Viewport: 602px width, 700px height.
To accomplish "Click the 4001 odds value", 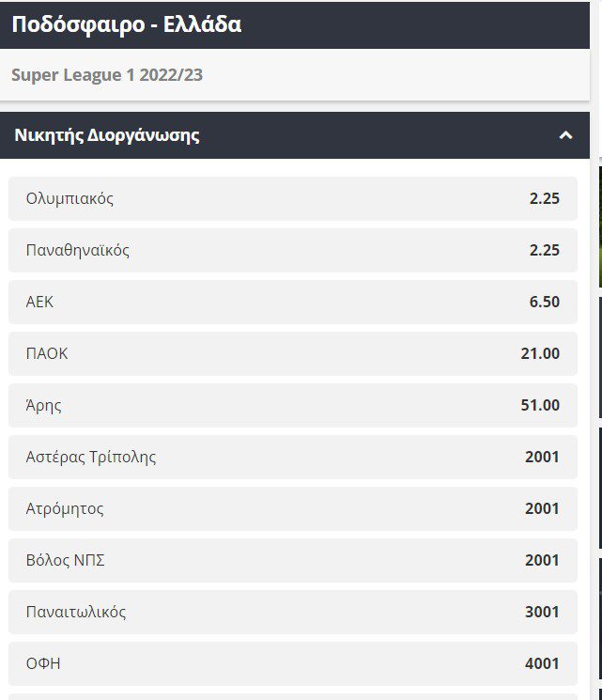I will coord(542,664).
